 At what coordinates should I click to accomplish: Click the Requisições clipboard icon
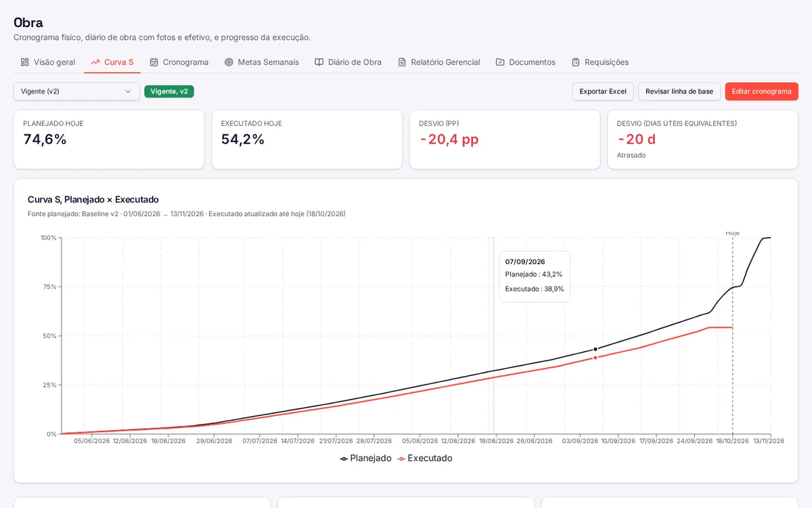tap(576, 62)
